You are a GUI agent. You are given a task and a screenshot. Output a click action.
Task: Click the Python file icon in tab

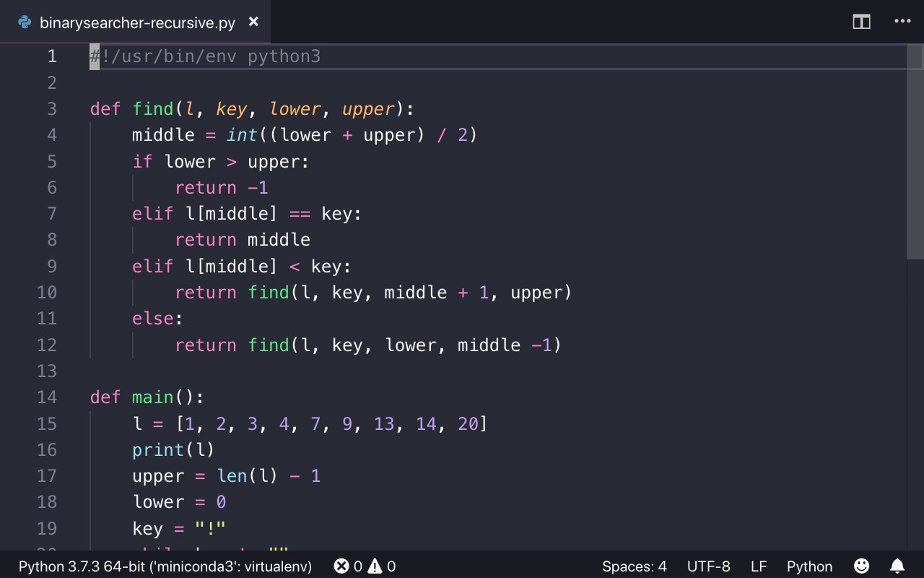[25, 22]
